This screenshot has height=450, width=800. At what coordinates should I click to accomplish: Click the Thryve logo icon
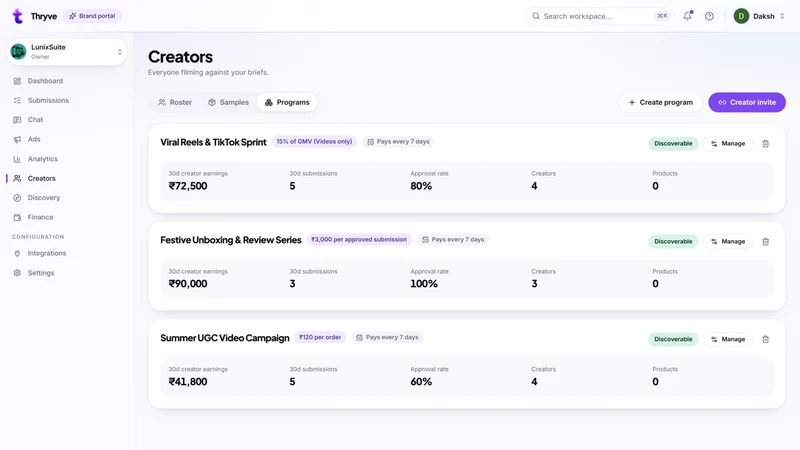(x=18, y=16)
